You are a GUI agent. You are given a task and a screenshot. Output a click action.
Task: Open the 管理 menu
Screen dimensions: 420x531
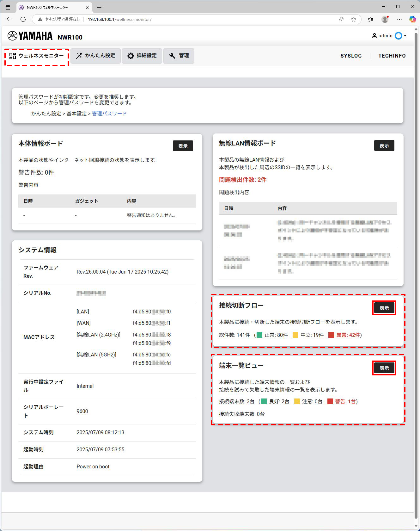coord(179,56)
